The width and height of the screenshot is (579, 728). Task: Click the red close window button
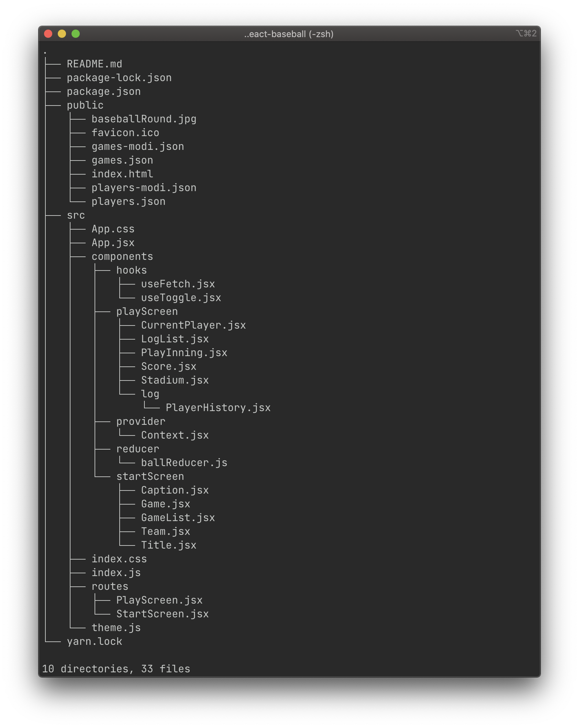coord(48,34)
